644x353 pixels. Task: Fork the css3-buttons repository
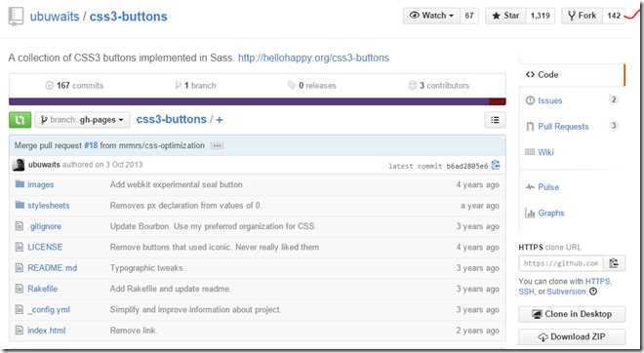coord(582,16)
